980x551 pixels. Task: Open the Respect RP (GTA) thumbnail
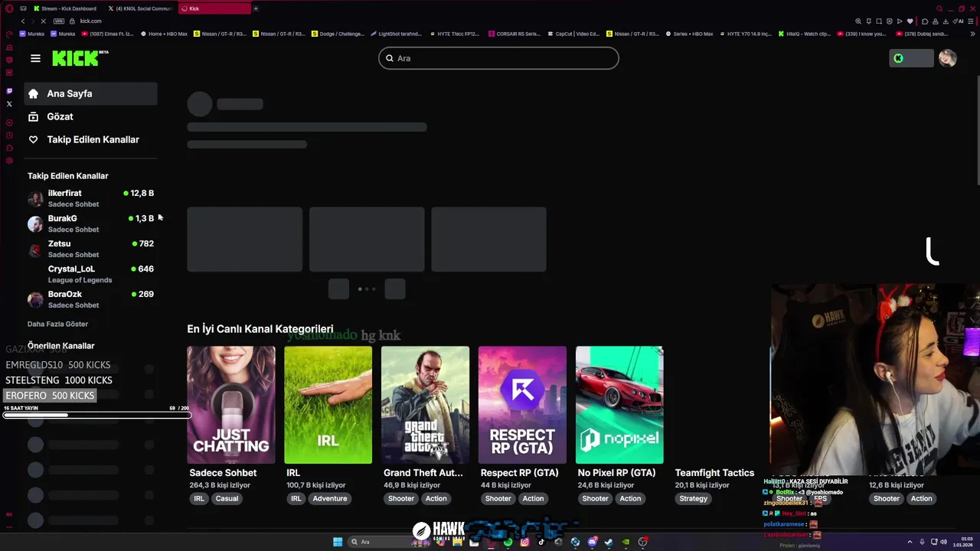coord(522,405)
